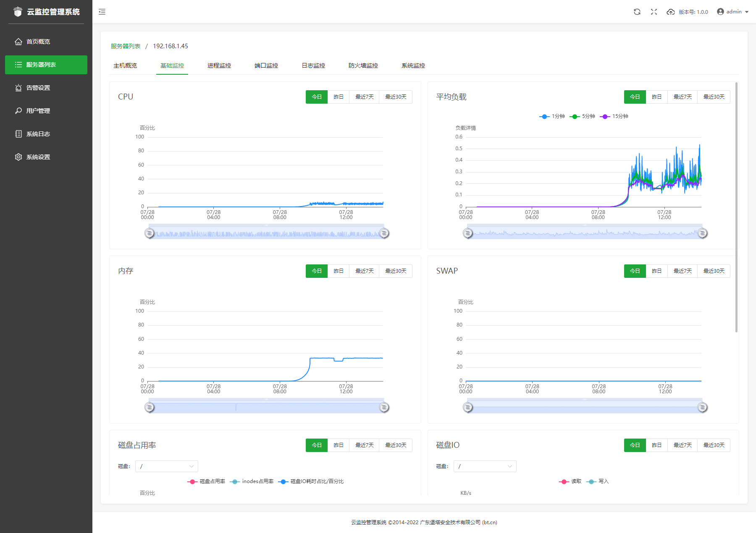Image resolution: width=756 pixels, height=533 pixels.
Task: Click 内存 chart zoom slider right handle
Action: click(384, 408)
